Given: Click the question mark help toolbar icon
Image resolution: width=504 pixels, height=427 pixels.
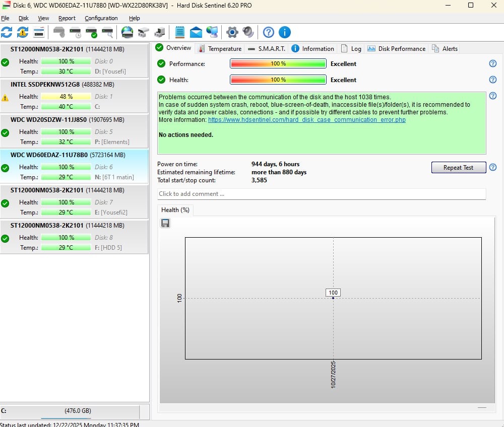Looking at the screenshot, I should [x=269, y=32].
